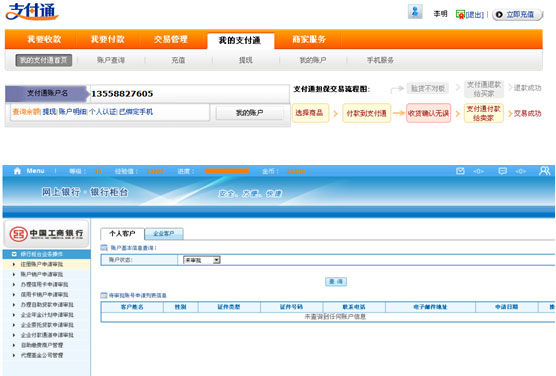Click the 立即充值 button

[517, 15]
